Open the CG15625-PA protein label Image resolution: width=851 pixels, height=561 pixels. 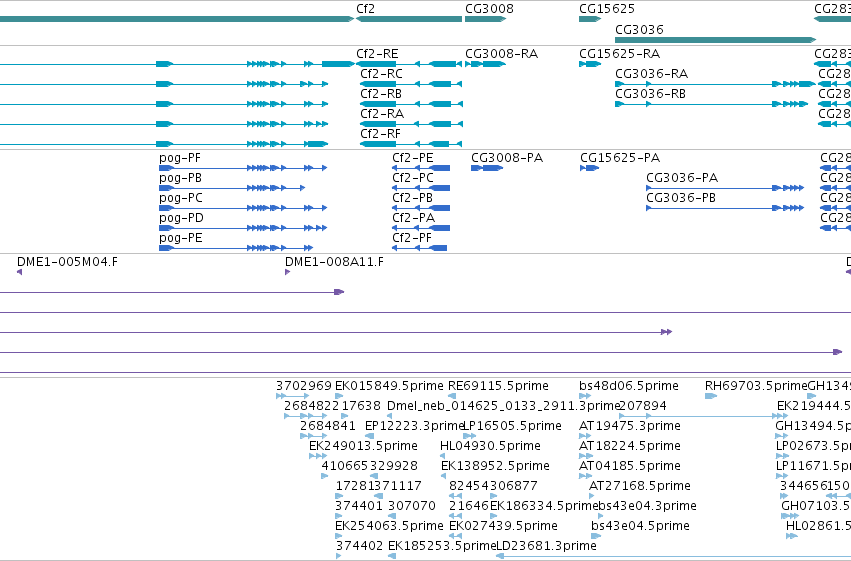620,158
